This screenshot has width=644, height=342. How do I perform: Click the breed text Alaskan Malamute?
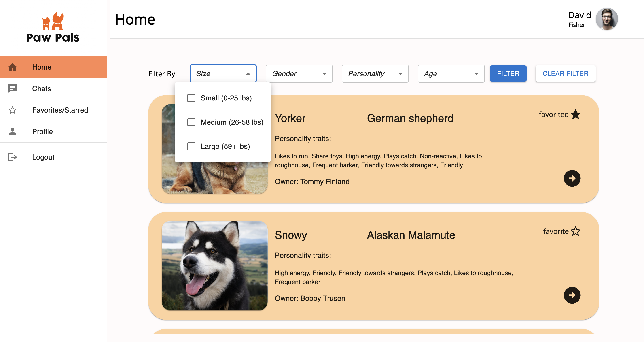411,235
